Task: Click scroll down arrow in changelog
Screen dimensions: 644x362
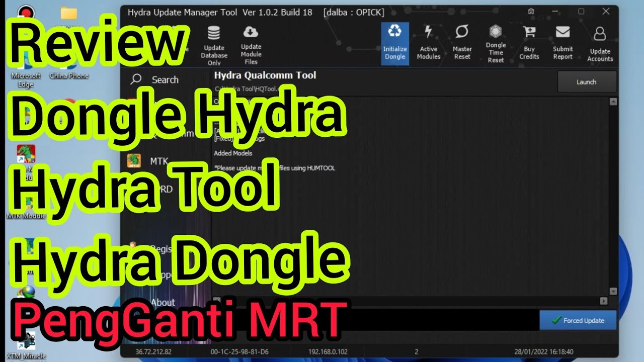Action: point(613,291)
